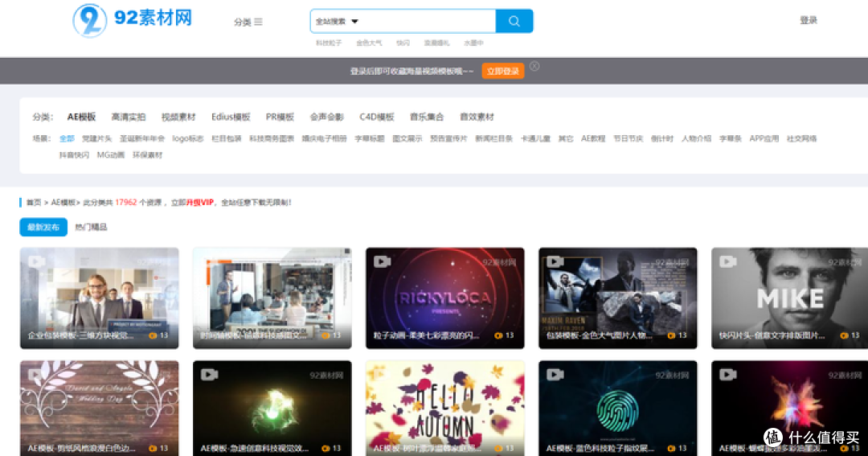Choose the 图文展示 scene filter
This screenshot has width=868, height=456.
[407, 138]
